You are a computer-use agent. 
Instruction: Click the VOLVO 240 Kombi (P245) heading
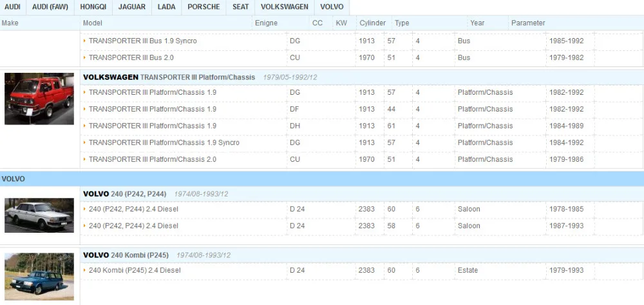tap(126, 255)
